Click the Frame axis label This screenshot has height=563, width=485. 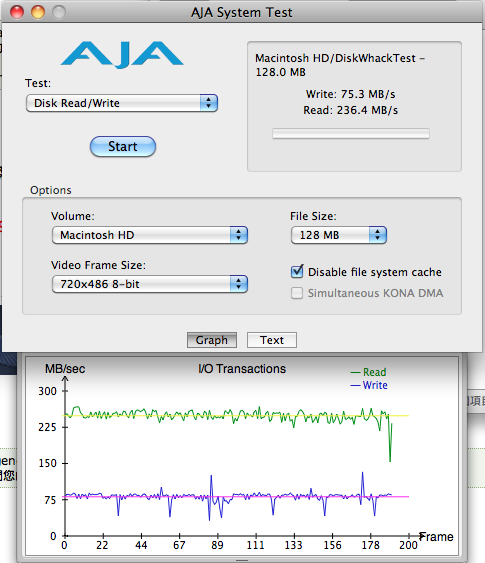(436, 537)
